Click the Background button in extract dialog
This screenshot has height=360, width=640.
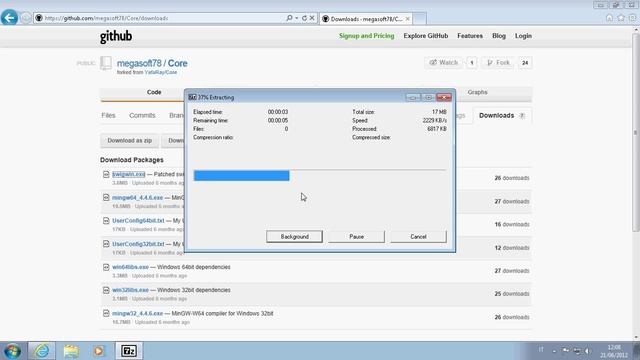click(x=294, y=237)
